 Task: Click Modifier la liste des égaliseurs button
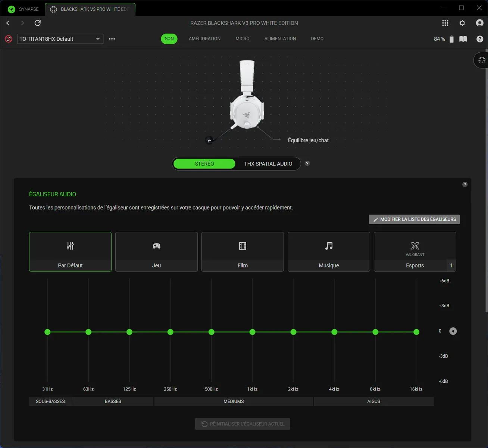tap(414, 220)
